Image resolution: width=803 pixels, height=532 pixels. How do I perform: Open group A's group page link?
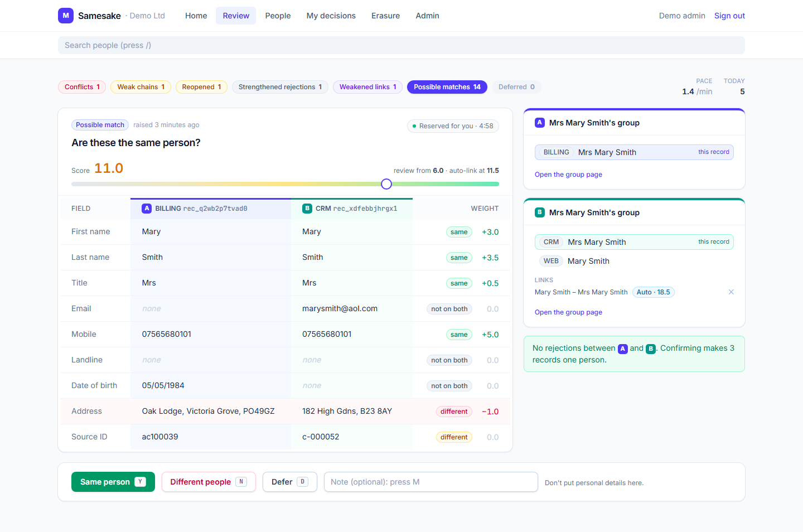click(x=568, y=175)
